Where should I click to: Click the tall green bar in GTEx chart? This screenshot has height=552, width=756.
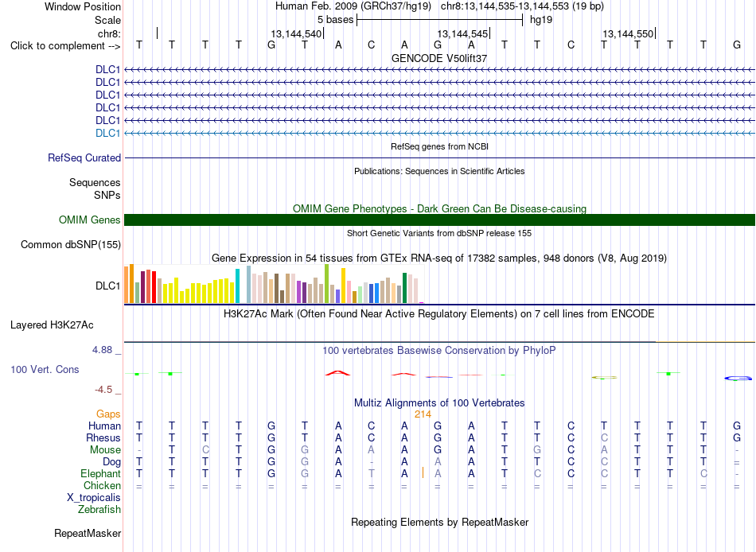(x=326, y=283)
